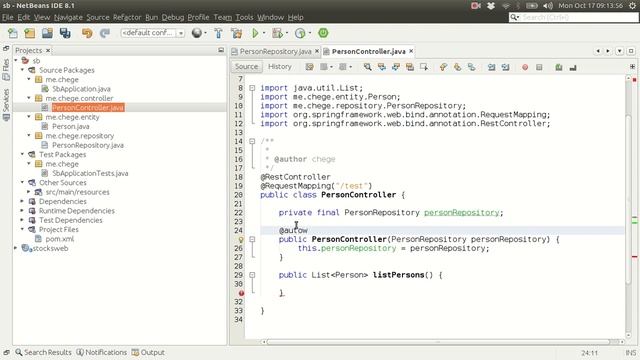Click the red Start Macro Recording icon
The height and width of the screenshot is (360, 640).
(525, 67)
